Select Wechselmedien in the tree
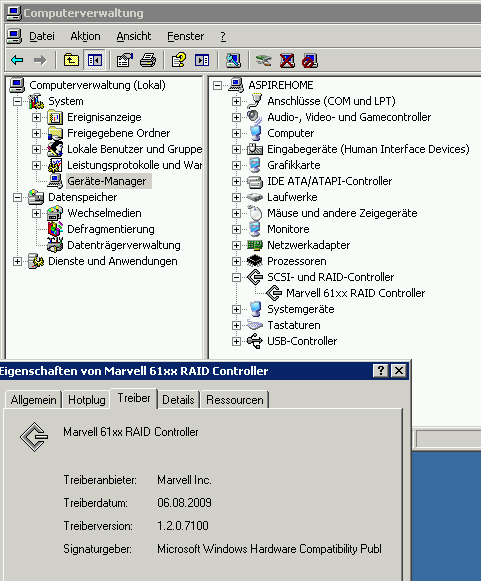Screen dimensions: 481x581 coord(104,213)
